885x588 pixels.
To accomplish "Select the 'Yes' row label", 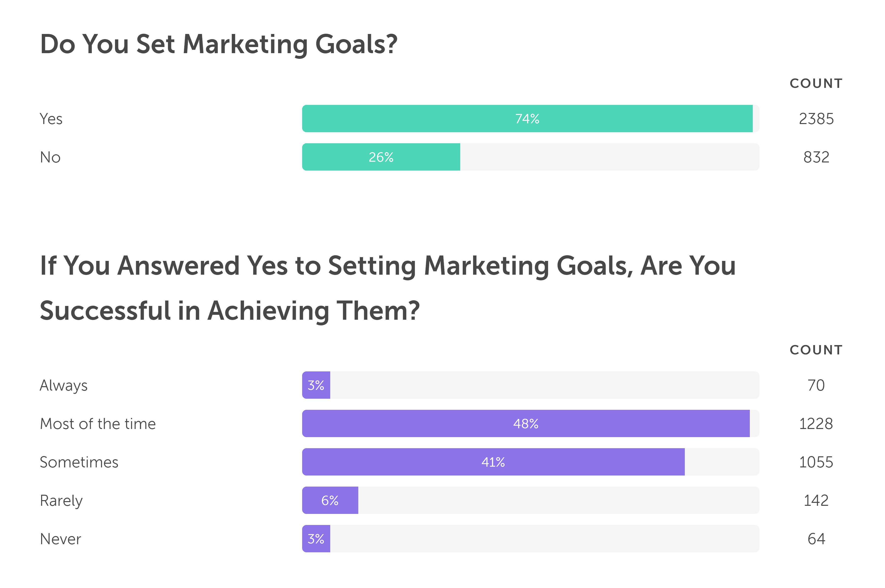I will click(51, 119).
